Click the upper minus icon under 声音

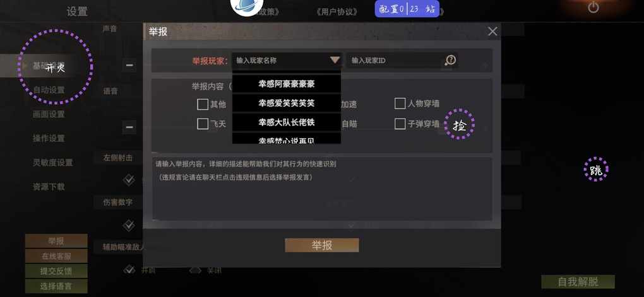click(129, 65)
